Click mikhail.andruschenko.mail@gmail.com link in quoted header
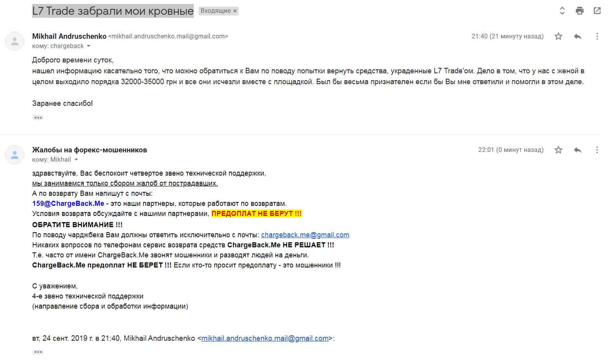This screenshot has width=609, height=364. [265, 338]
